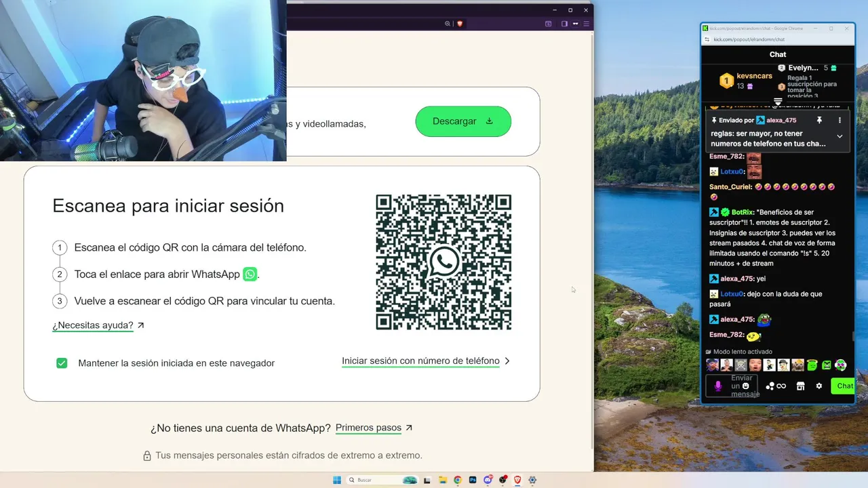Image resolution: width=868 pixels, height=488 pixels.
Task: Click the green Descargar download button
Action: click(x=463, y=121)
